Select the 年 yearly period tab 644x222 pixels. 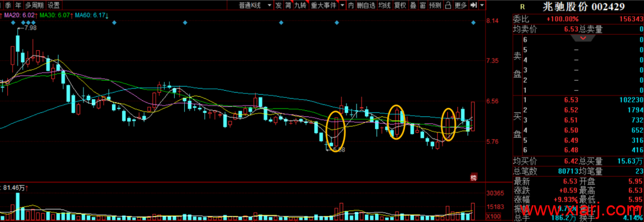pyautogui.click(x=18, y=5)
